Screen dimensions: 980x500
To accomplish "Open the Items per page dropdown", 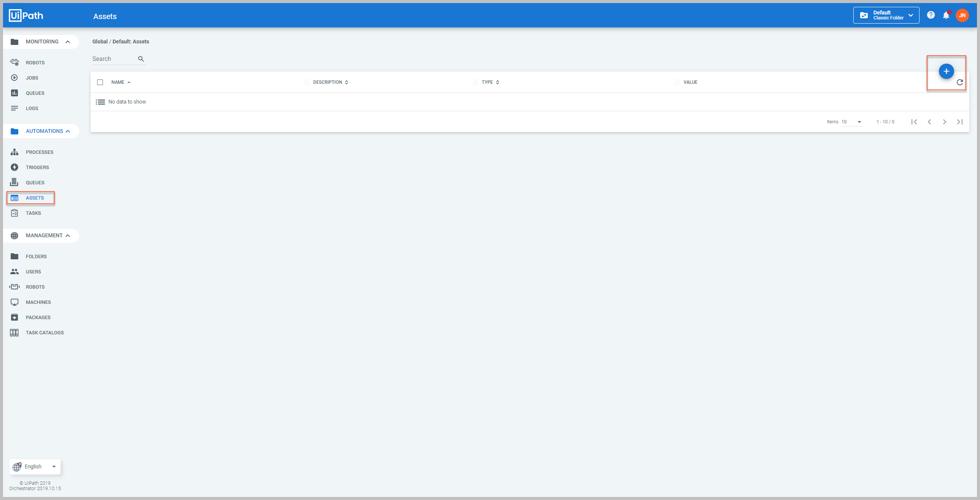I will pyautogui.click(x=851, y=122).
